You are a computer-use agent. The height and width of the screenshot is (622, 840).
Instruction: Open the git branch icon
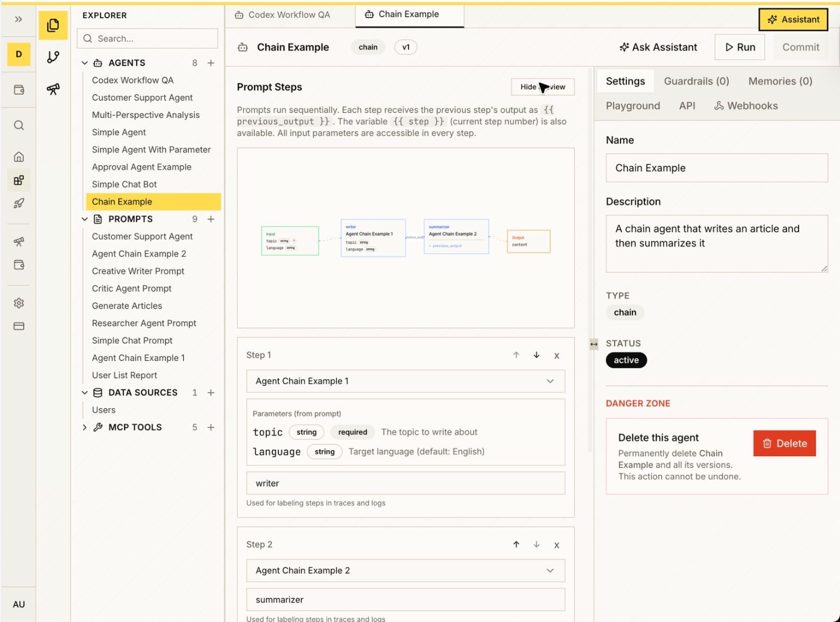[53, 57]
